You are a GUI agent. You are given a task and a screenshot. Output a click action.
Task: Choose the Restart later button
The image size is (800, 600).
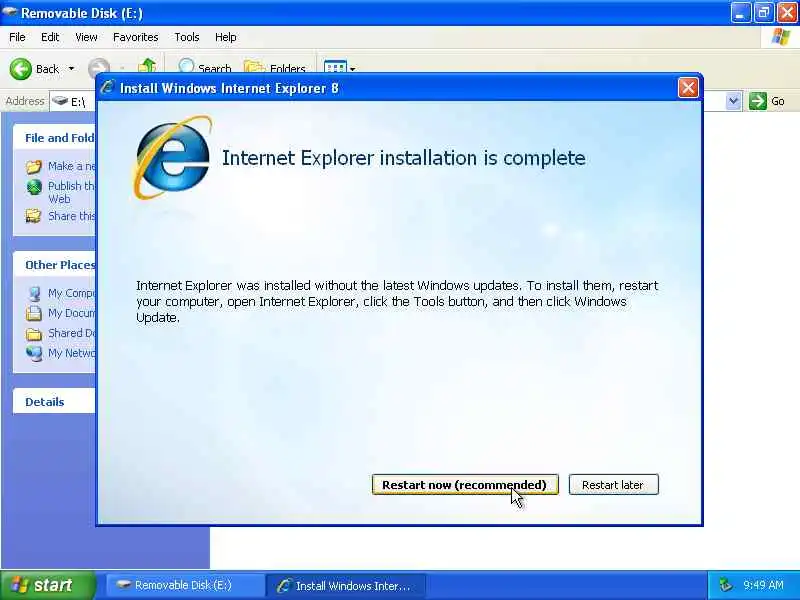tap(613, 484)
